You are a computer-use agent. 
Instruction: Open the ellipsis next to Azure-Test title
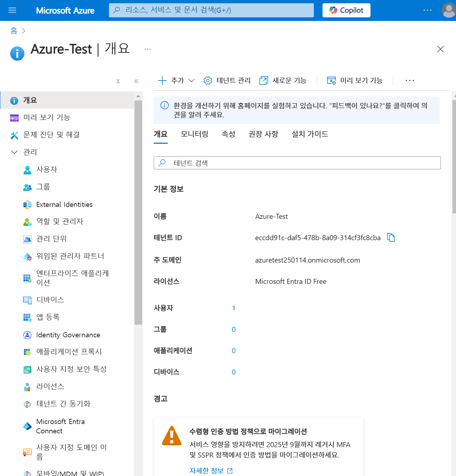tap(148, 49)
